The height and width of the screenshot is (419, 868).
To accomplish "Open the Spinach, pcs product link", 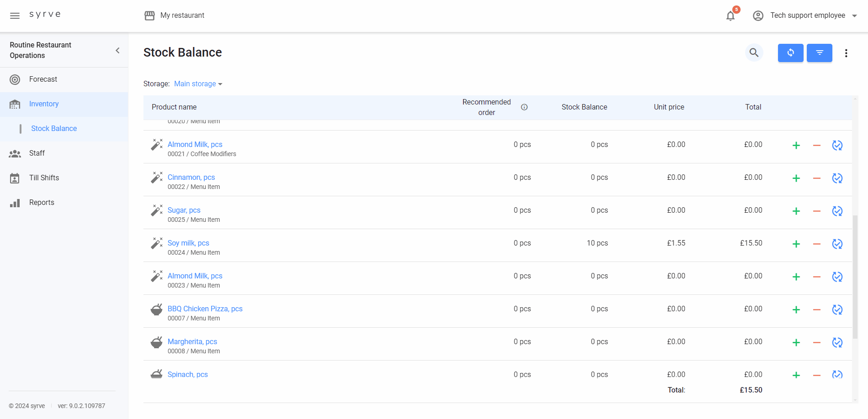I will click(x=187, y=375).
